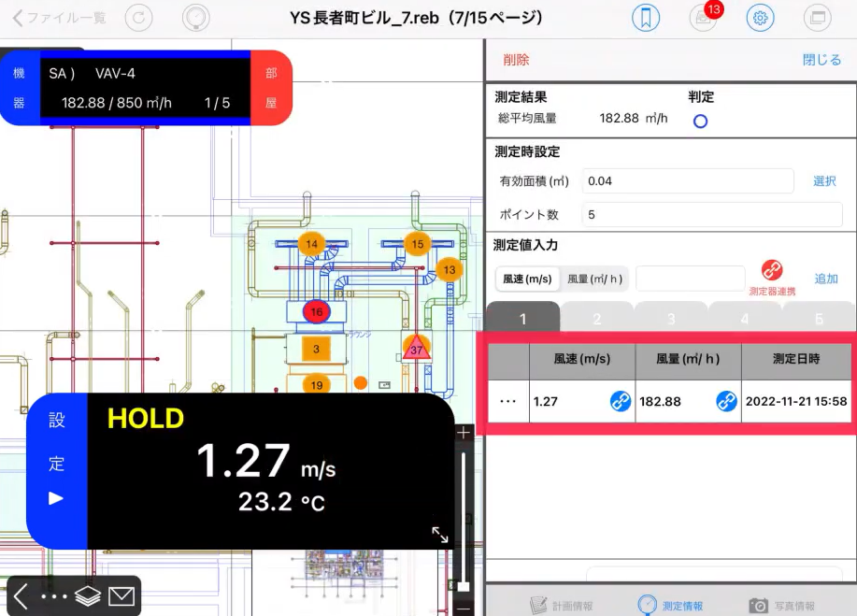This screenshot has width=857, height=616.
Task: Expand the 設定 panel arrow
Action: point(56,498)
